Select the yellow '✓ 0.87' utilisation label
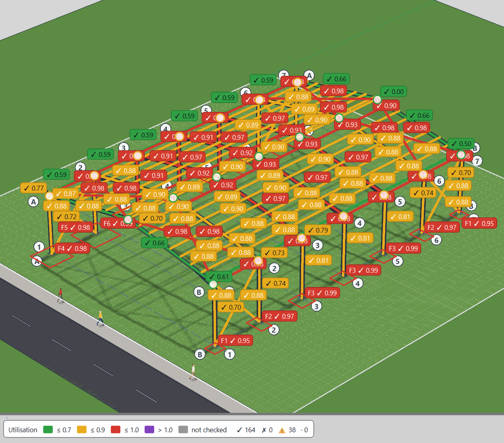This screenshot has width=504, height=443. click(66, 194)
